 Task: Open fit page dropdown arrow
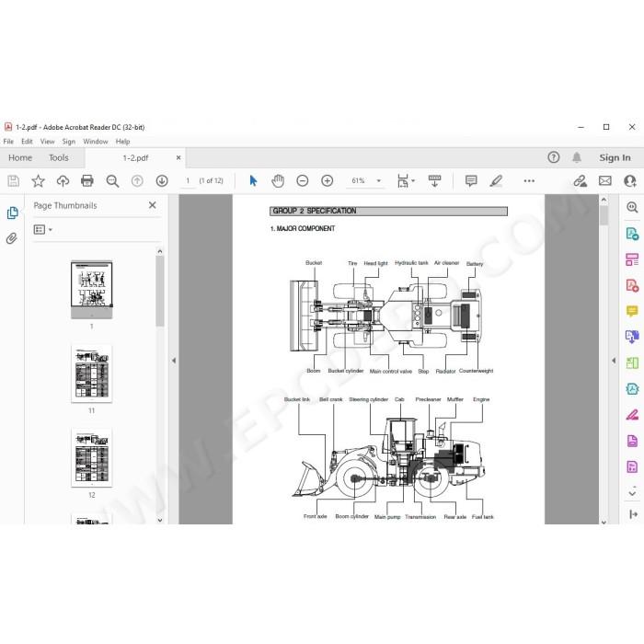coord(413,180)
